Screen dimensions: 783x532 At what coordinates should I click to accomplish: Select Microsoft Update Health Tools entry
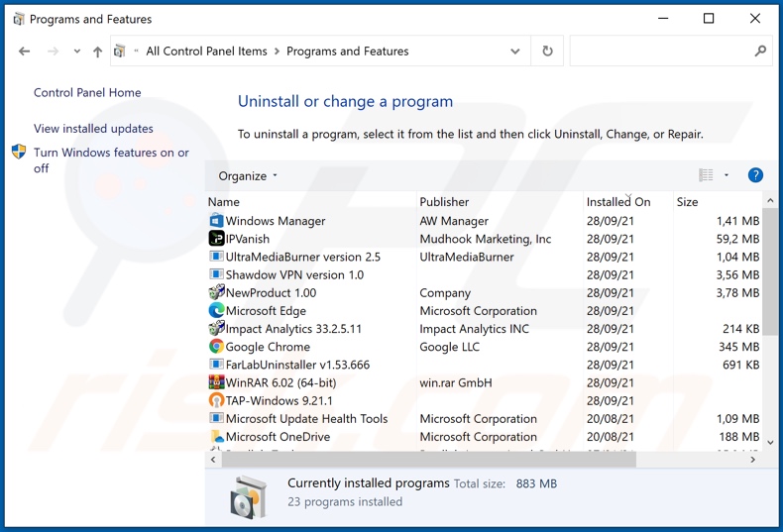[484, 418]
